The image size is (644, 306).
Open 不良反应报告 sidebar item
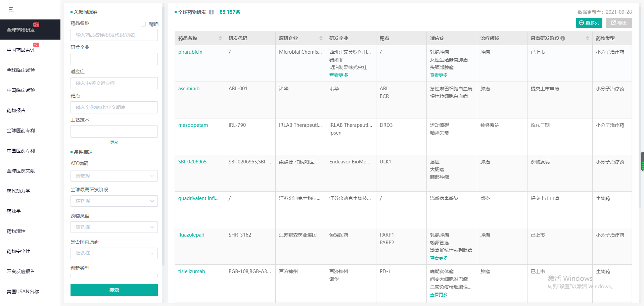coord(30,271)
